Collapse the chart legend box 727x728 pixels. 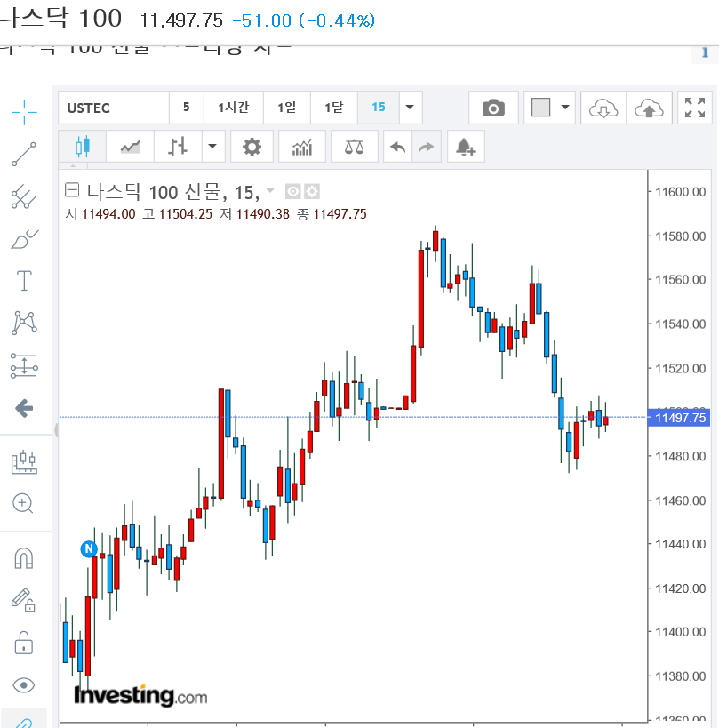72,190
